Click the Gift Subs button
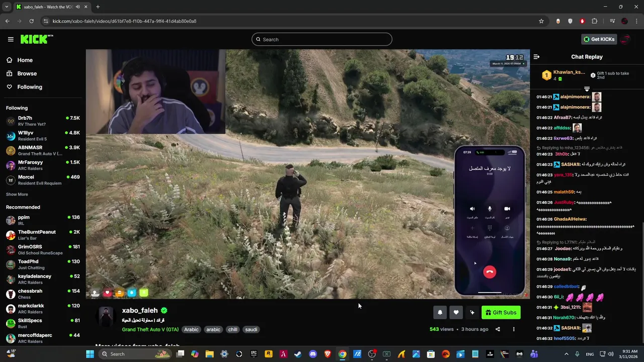 [x=501, y=312]
